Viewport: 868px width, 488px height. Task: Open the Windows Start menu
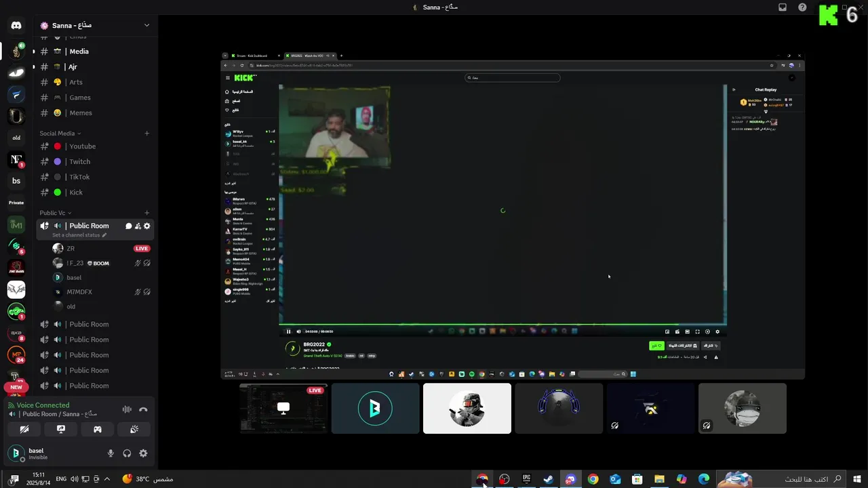[x=857, y=479]
